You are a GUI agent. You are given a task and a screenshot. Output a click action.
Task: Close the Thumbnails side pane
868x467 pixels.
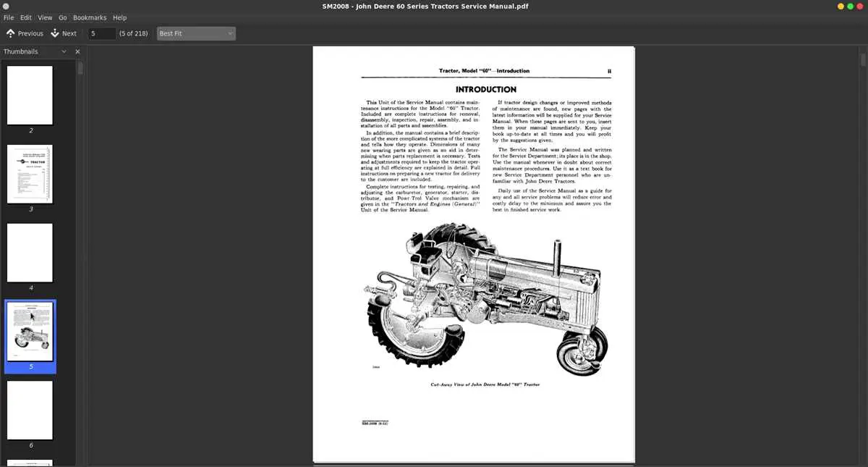pos(77,51)
